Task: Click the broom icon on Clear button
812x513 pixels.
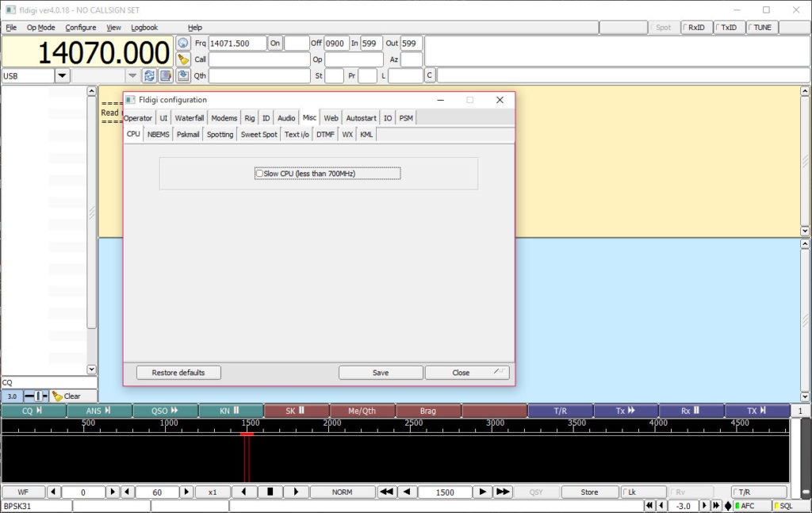Action: coord(57,396)
